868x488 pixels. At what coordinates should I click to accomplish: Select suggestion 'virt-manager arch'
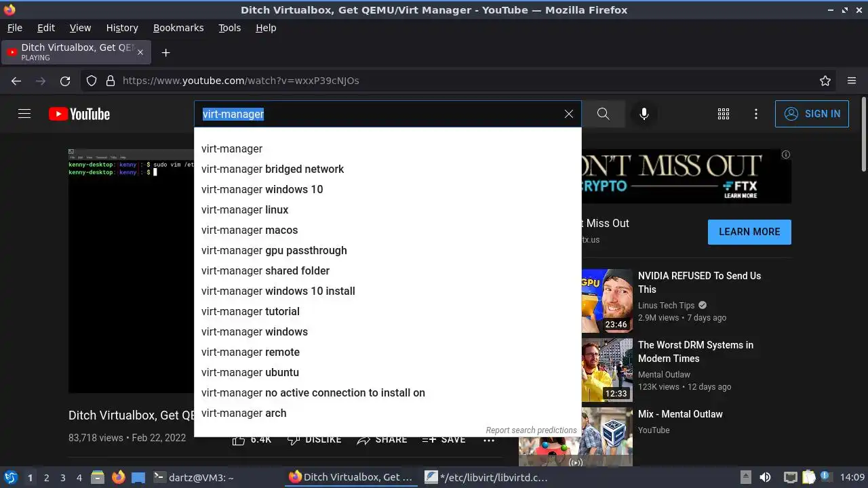[387, 413]
